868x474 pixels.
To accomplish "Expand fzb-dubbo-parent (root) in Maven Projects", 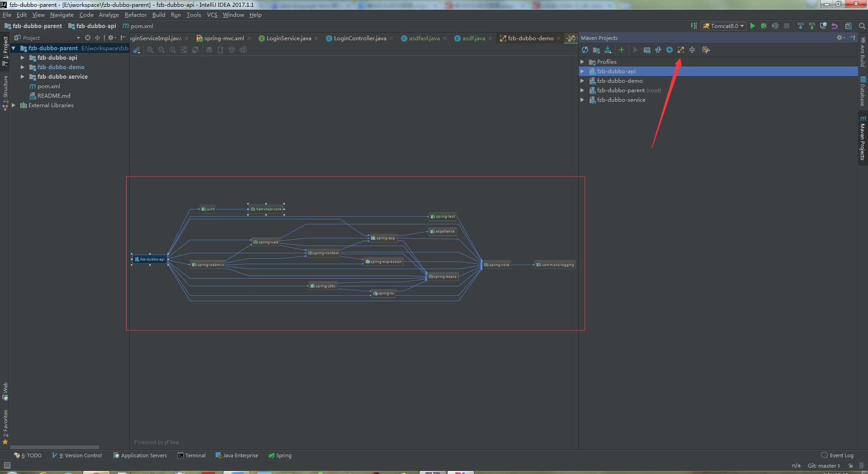I will click(582, 90).
